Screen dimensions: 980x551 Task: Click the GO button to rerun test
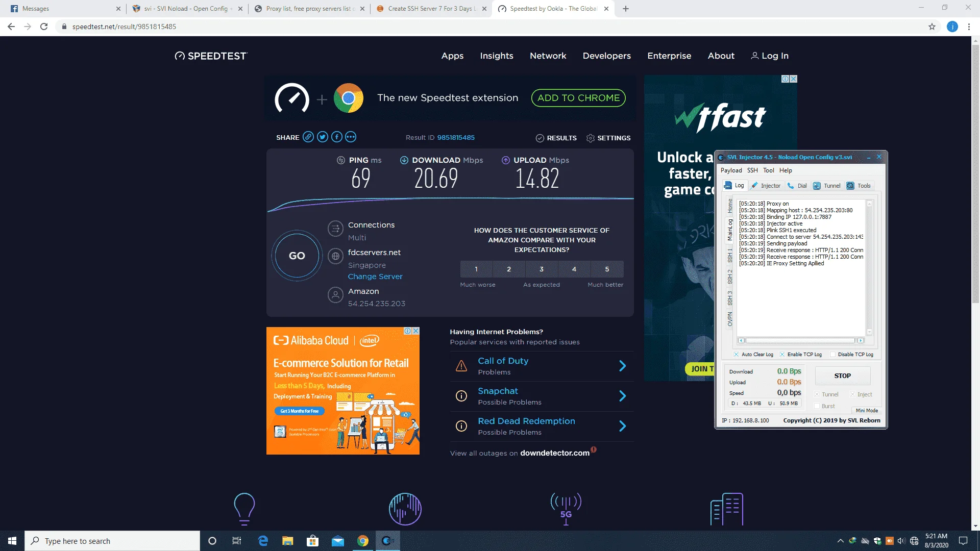pyautogui.click(x=297, y=256)
